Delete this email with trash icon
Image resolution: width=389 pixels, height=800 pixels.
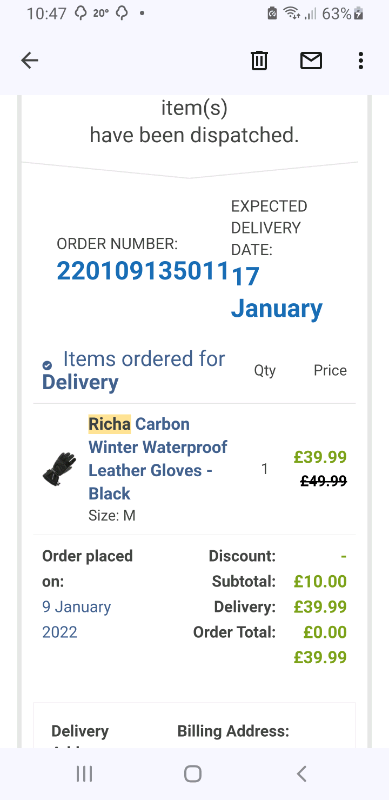(259, 61)
